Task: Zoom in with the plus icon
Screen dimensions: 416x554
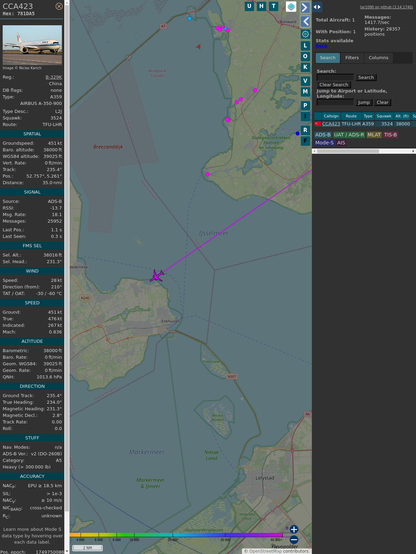Action: click(x=294, y=529)
